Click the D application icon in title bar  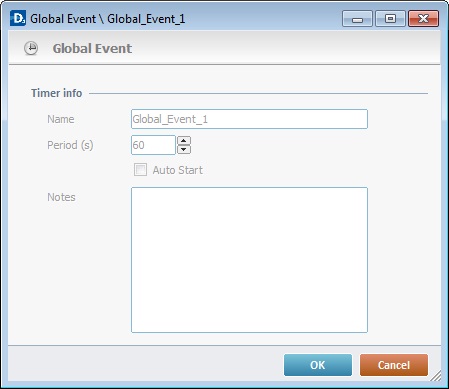click(x=18, y=18)
